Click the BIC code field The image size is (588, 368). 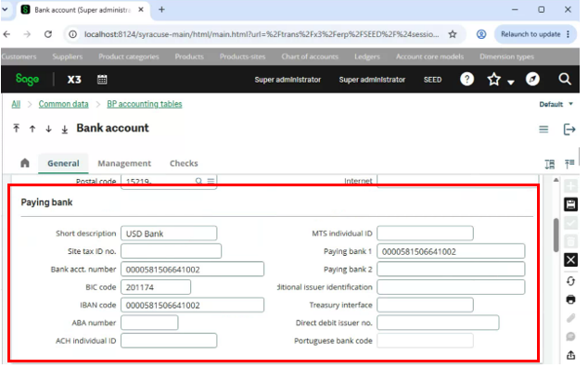click(x=156, y=287)
